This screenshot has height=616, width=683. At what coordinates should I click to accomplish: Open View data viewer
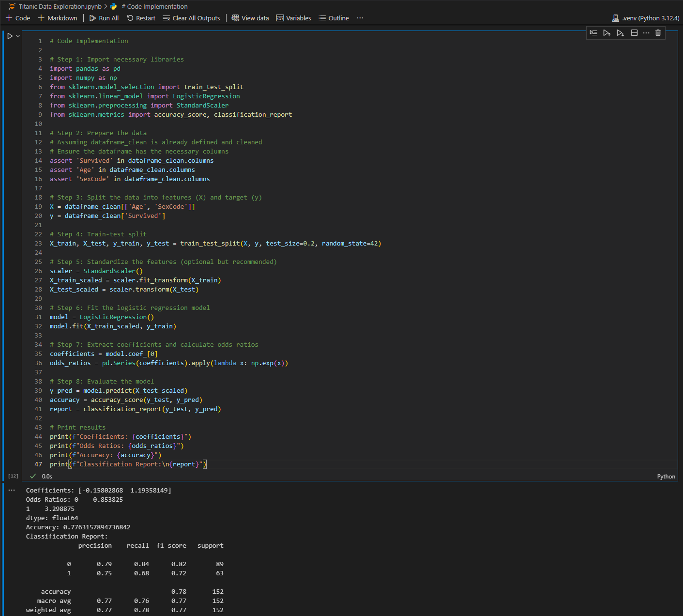[250, 18]
